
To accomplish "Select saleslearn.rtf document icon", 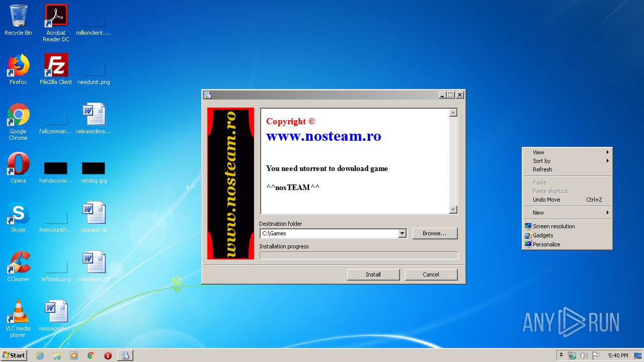I will pos(94,266).
